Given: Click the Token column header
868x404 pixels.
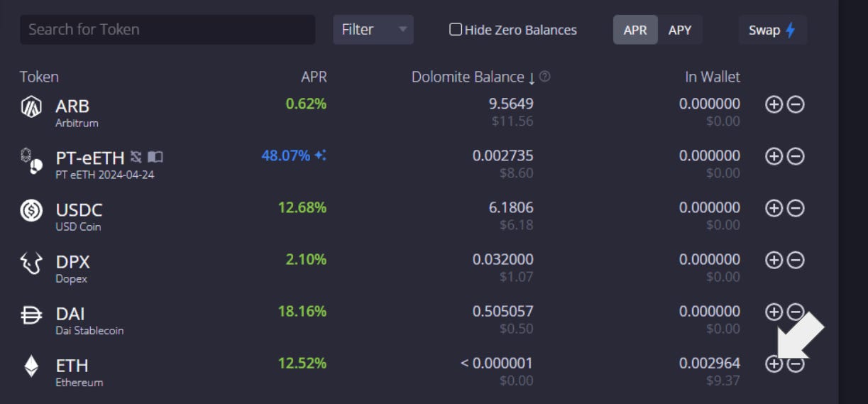Looking at the screenshot, I should (39, 77).
